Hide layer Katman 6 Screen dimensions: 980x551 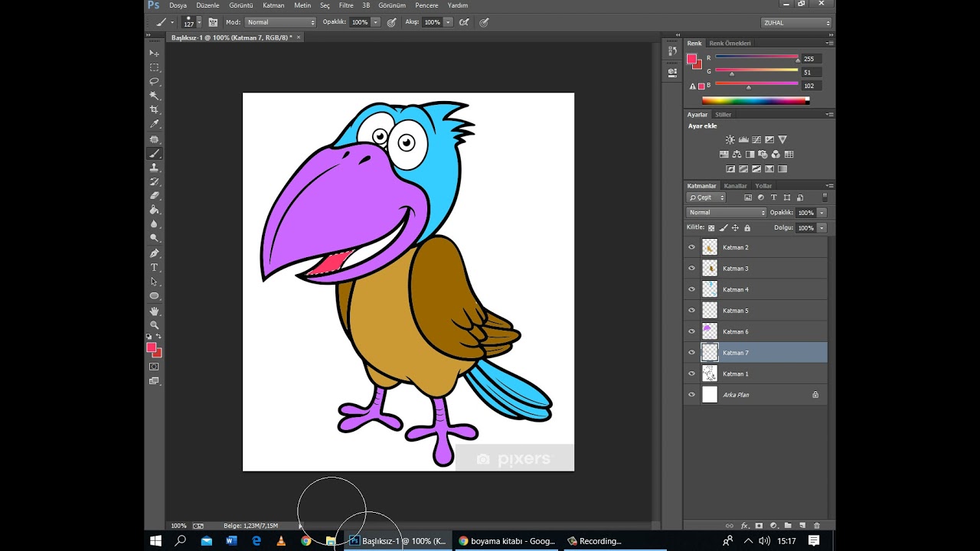coord(691,331)
